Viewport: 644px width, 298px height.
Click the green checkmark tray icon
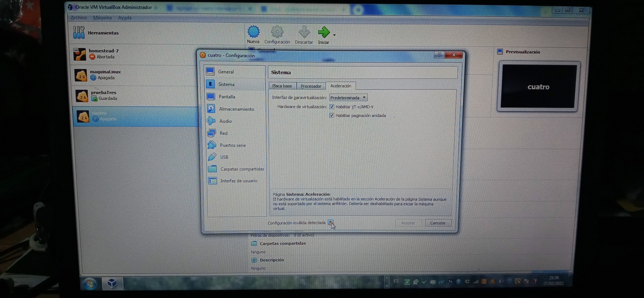[424, 282]
